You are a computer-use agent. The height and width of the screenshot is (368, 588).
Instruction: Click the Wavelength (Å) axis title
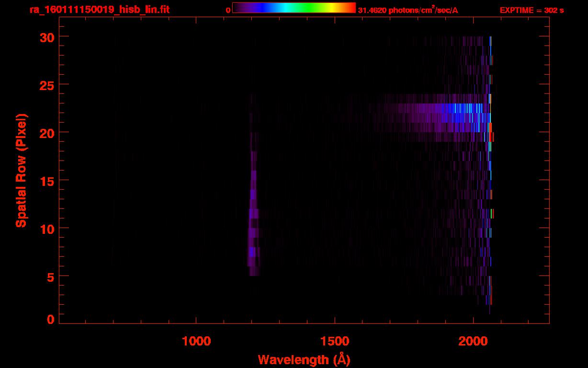304,360
